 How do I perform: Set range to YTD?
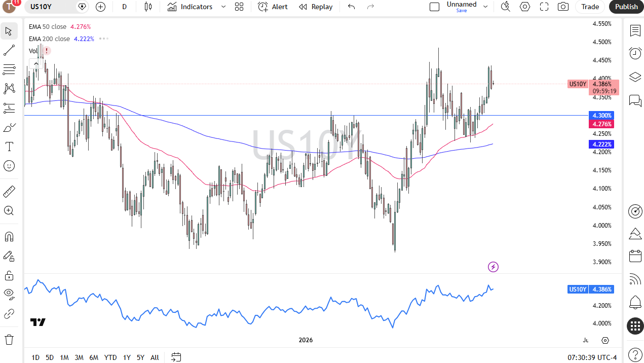click(110, 357)
